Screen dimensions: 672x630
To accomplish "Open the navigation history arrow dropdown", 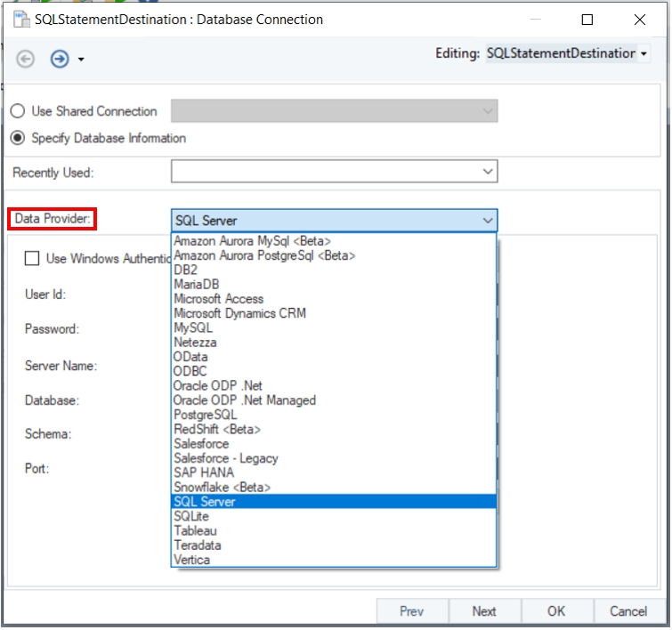I will pyautogui.click(x=81, y=60).
